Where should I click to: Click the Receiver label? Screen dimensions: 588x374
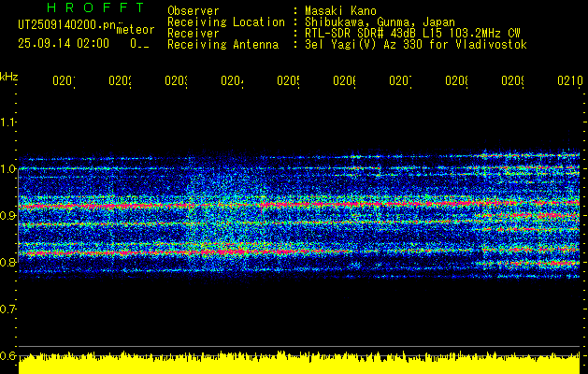point(194,34)
